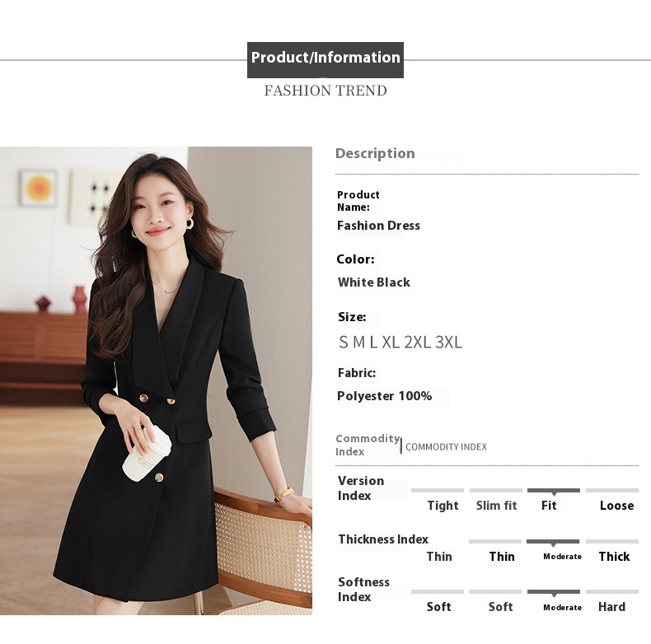
Task: Click the Product/Information header banner
Action: [x=325, y=60]
